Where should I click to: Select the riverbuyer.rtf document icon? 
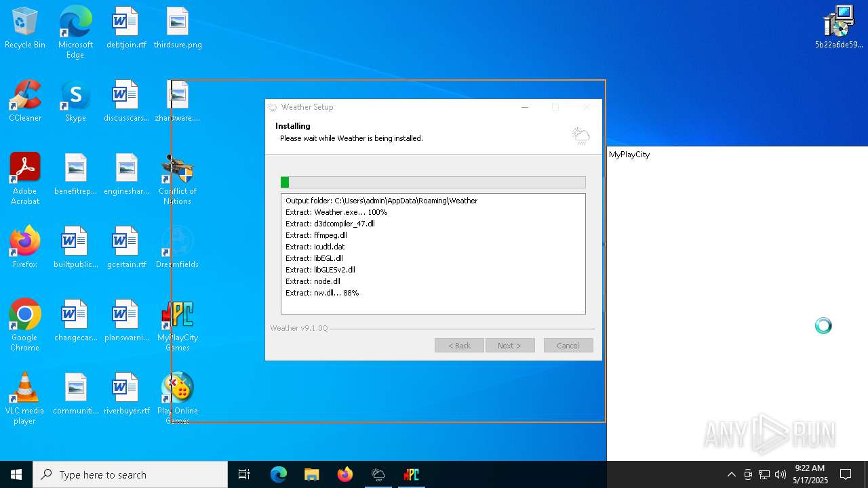pos(126,394)
